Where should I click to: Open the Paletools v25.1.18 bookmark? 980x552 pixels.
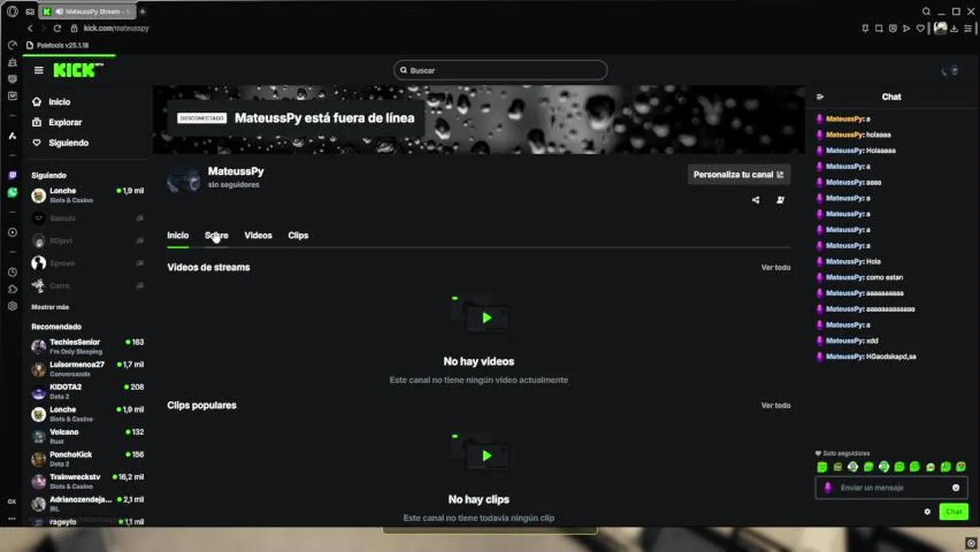pos(58,45)
